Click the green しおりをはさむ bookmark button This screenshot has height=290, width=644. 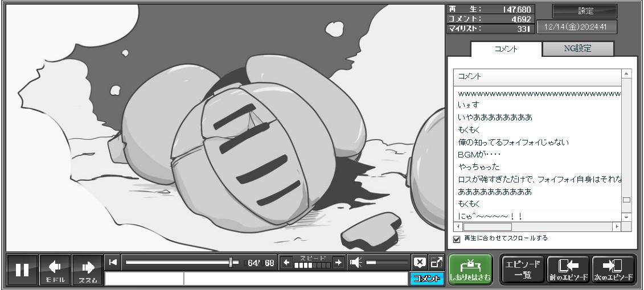pyautogui.click(x=470, y=270)
